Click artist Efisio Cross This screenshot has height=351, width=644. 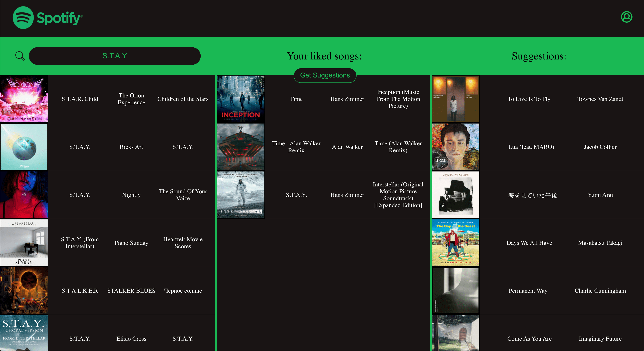point(131,339)
